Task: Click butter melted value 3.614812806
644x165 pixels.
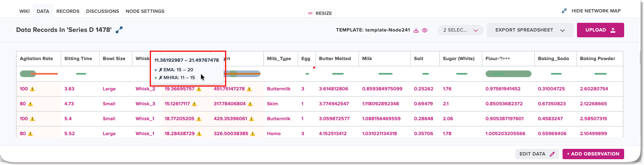Action: point(333,89)
